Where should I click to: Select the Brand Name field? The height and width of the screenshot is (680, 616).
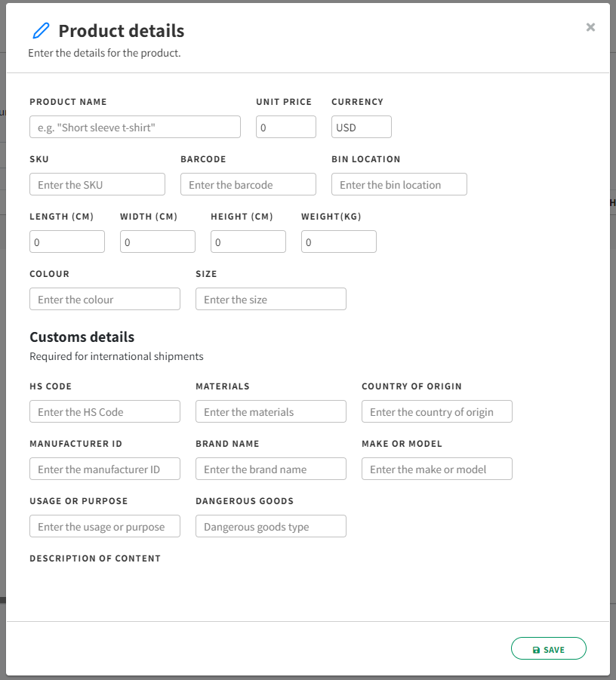271,469
